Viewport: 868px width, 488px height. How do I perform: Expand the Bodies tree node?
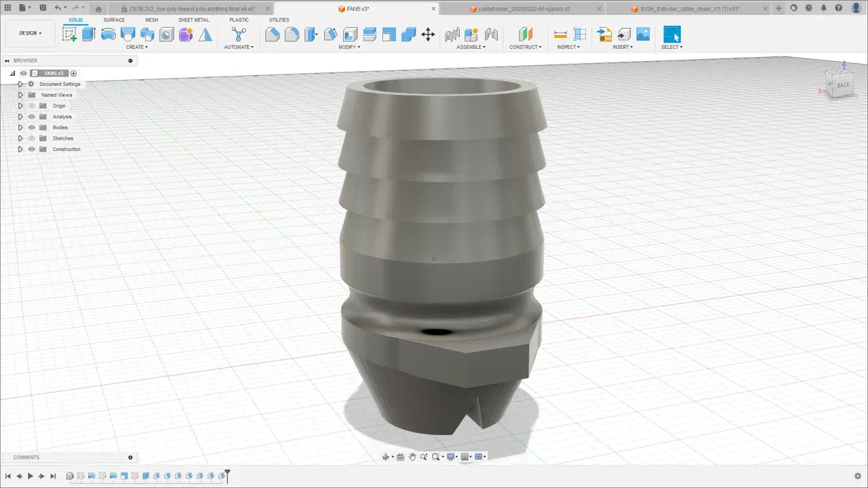point(20,127)
